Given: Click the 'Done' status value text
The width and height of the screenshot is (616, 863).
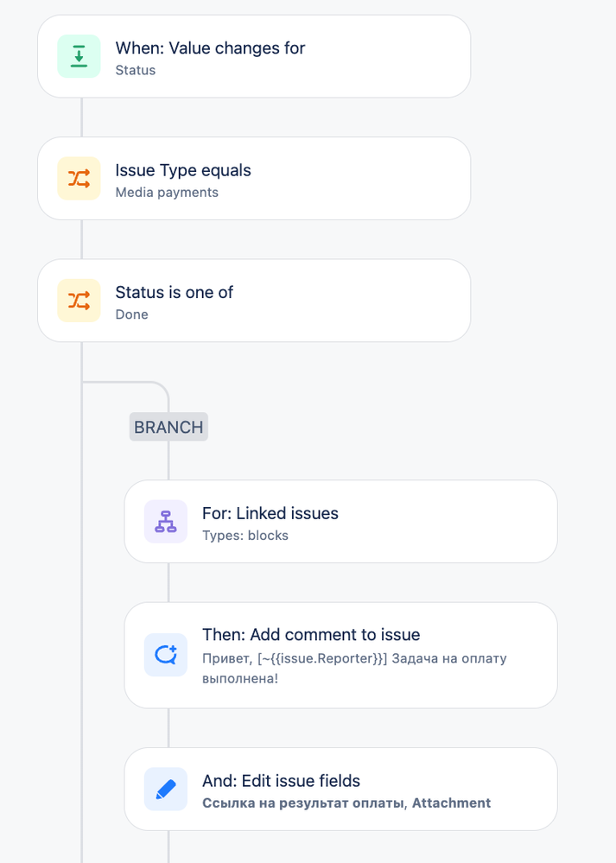Looking at the screenshot, I should 131,314.
